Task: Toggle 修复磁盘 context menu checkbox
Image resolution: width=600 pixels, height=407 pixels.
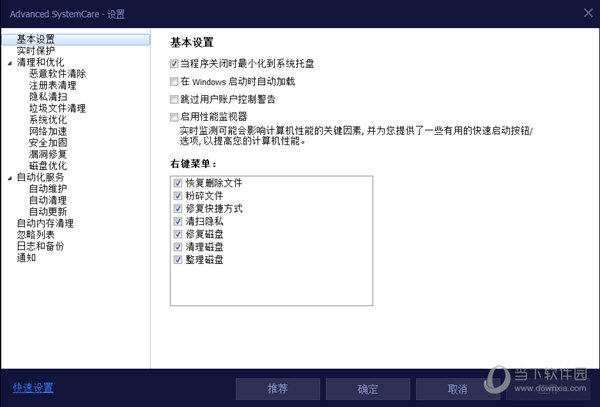Action: pos(178,234)
